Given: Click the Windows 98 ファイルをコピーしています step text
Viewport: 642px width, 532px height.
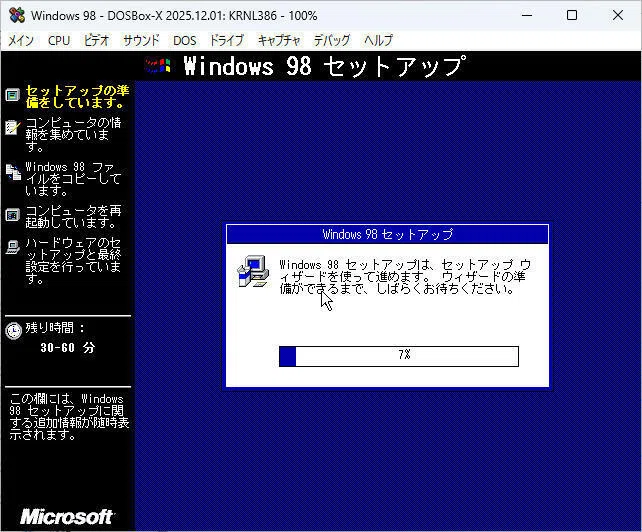Looking at the screenshot, I should [73, 179].
